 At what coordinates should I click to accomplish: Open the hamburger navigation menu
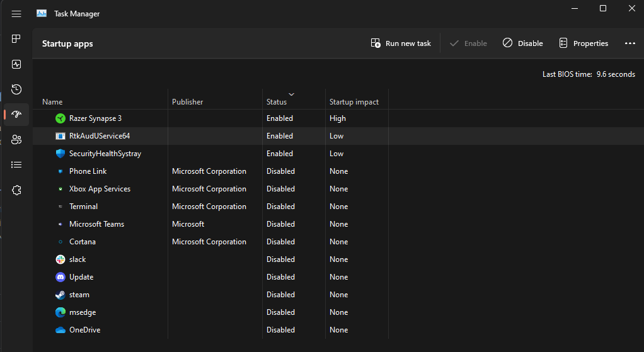pos(16,14)
